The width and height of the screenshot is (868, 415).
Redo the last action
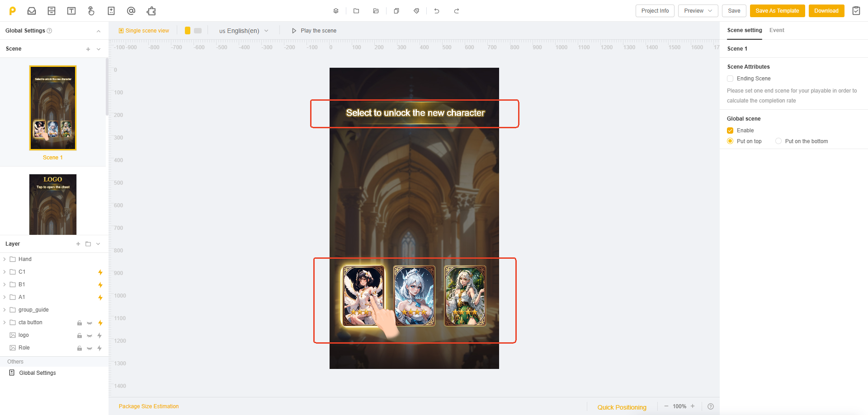click(x=457, y=11)
